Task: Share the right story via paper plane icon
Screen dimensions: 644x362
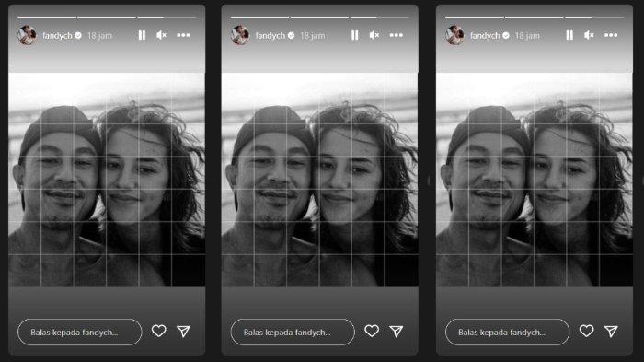Action: [x=611, y=332]
